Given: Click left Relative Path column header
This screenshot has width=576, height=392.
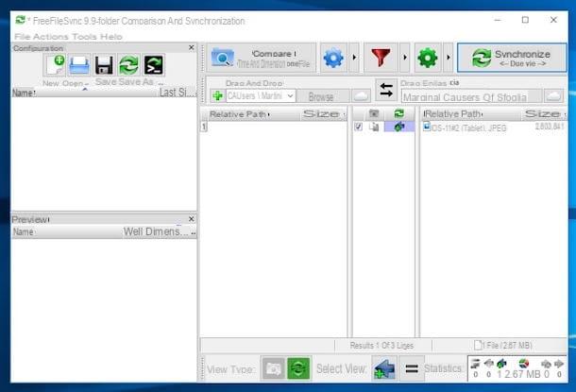Looking at the screenshot, I should [250, 114].
